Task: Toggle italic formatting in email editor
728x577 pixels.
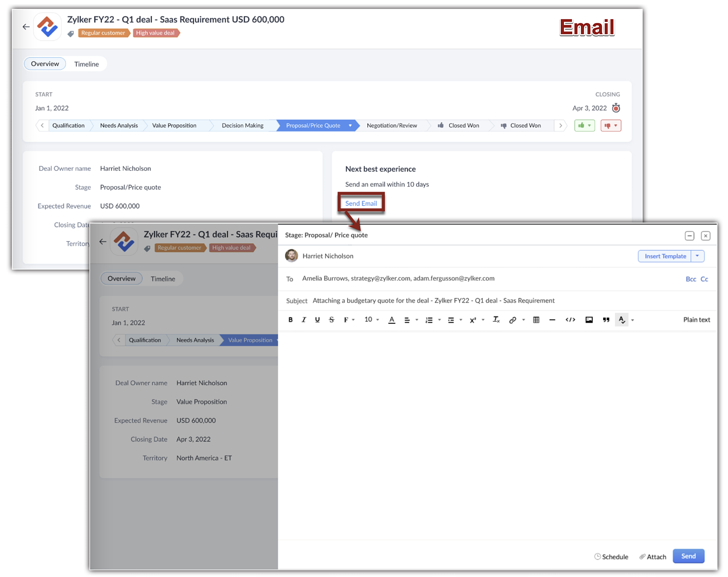Action: pos(304,320)
